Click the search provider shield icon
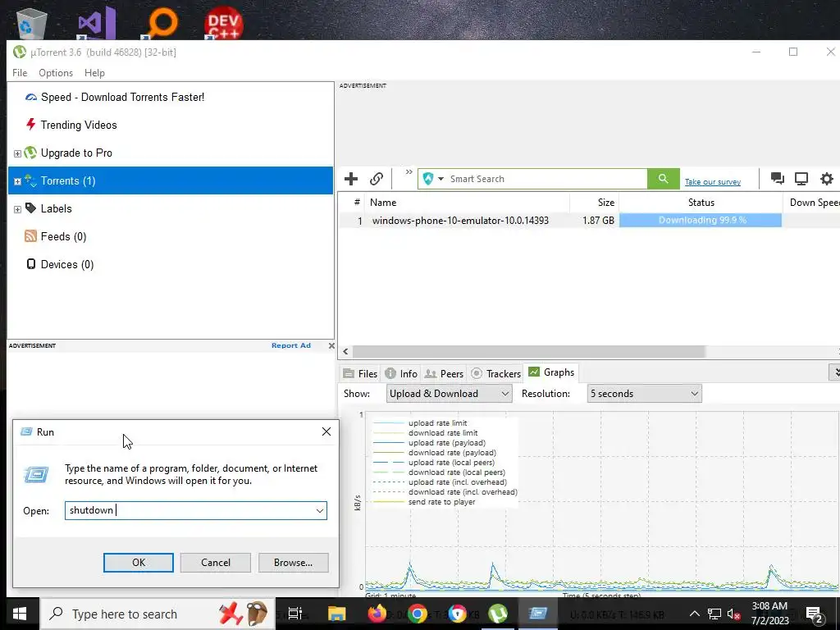Image resolution: width=840 pixels, height=630 pixels. [x=427, y=179]
